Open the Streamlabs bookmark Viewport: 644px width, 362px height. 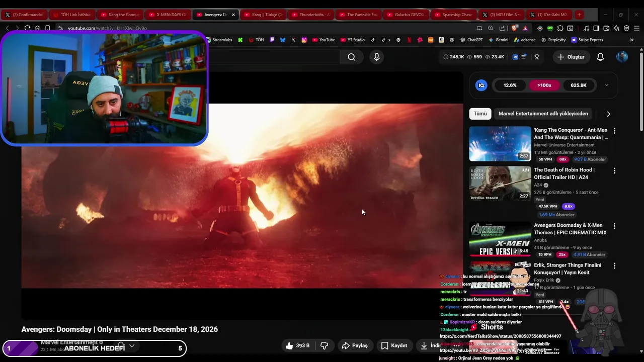(219, 40)
